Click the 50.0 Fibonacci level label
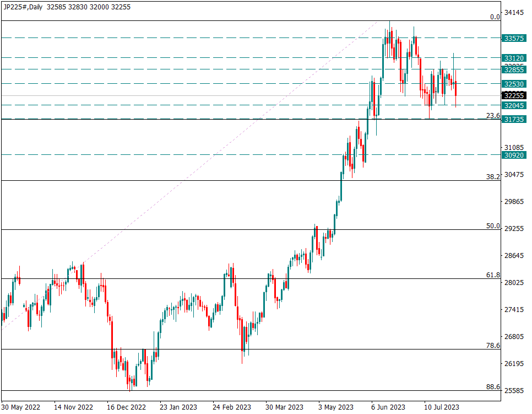 pos(493,226)
